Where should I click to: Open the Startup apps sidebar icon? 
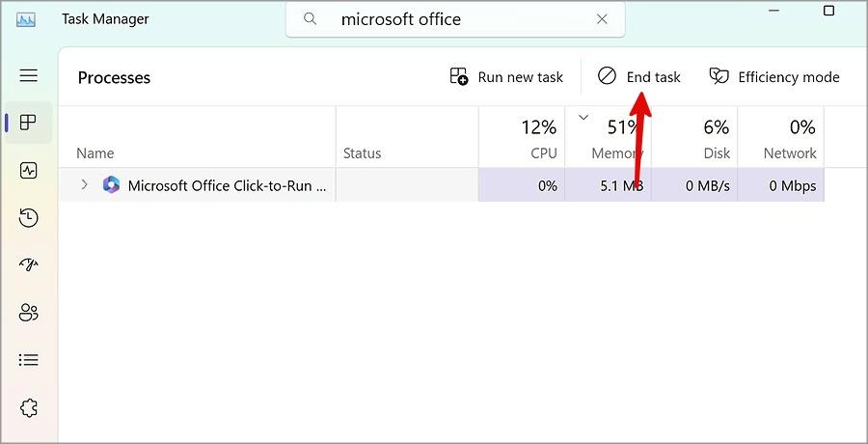coord(28,265)
